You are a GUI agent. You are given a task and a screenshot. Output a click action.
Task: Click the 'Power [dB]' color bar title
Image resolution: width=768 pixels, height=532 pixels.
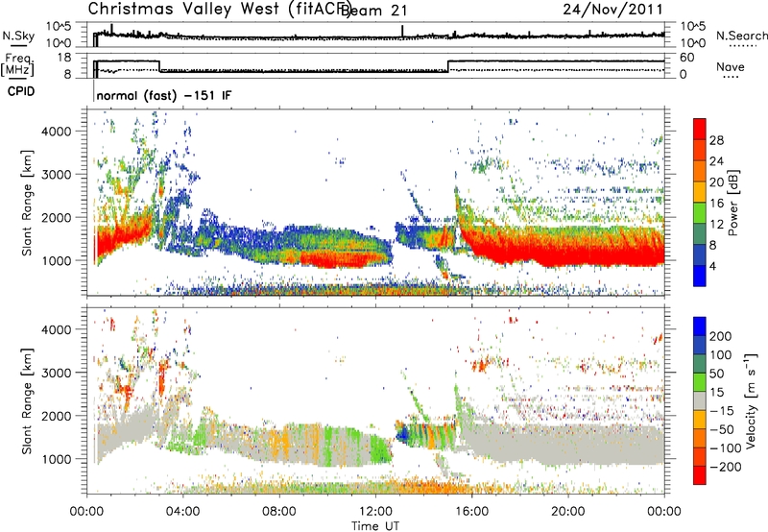click(x=733, y=203)
